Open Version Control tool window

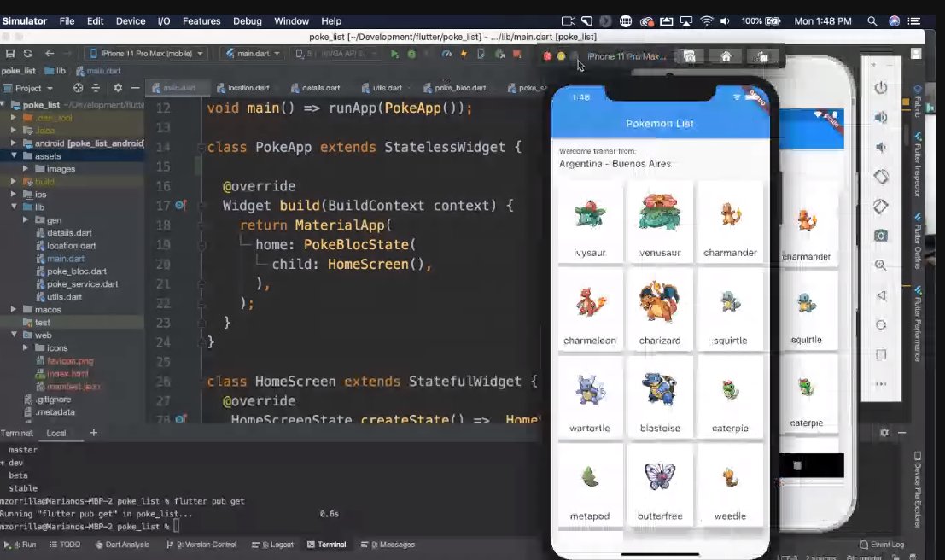pyautogui.click(x=201, y=545)
